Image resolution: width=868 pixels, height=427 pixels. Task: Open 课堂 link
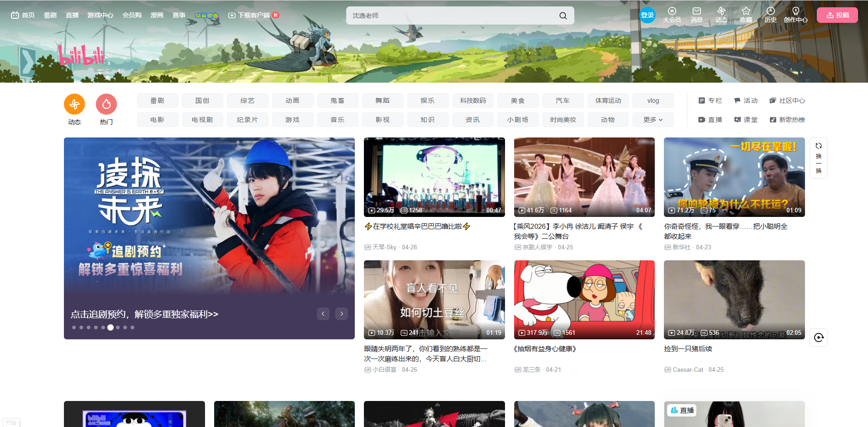point(746,120)
